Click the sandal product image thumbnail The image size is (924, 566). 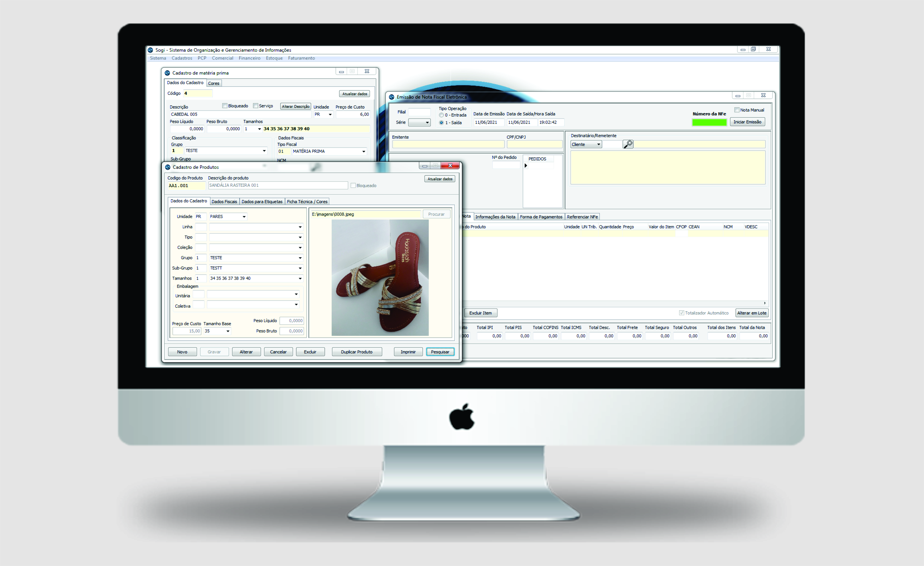click(x=380, y=278)
